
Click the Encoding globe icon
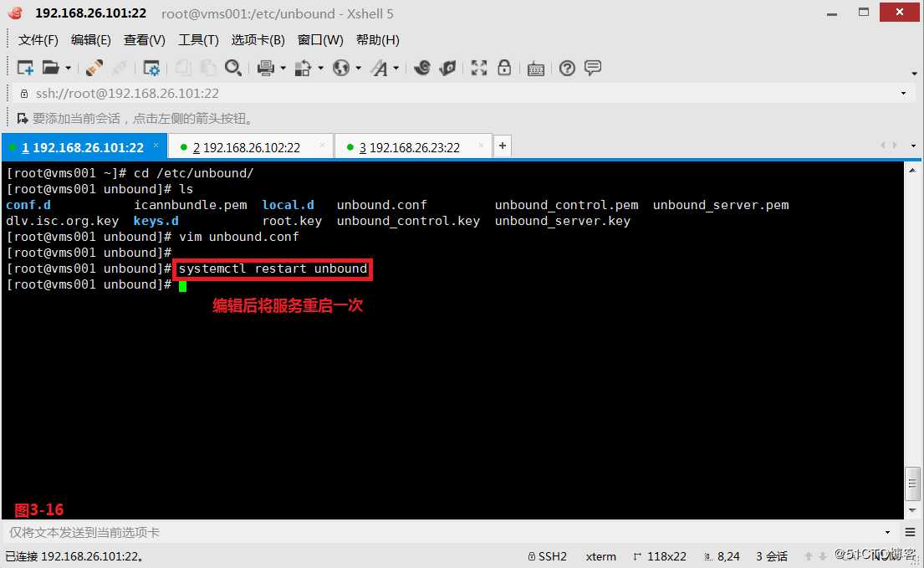(x=341, y=69)
